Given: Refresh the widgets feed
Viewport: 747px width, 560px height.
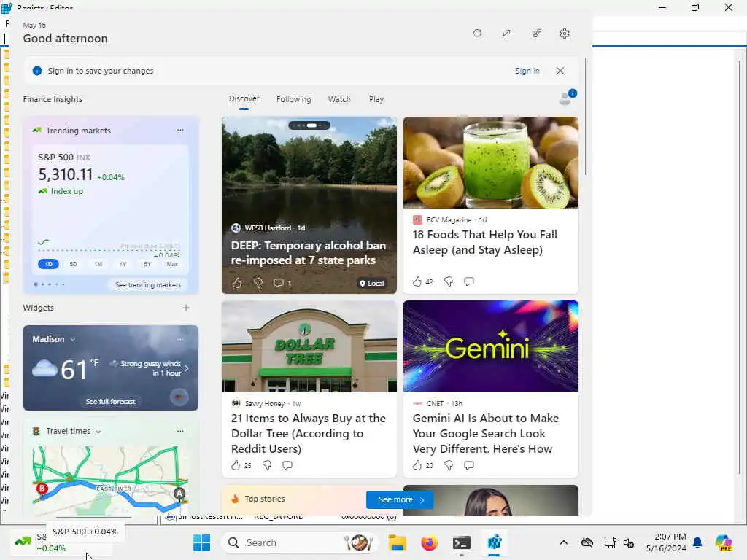Looking at the screenshot, I should 477,34.
